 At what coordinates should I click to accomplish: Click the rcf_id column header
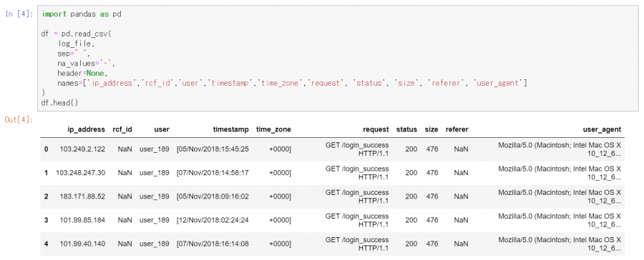[122, 129]
